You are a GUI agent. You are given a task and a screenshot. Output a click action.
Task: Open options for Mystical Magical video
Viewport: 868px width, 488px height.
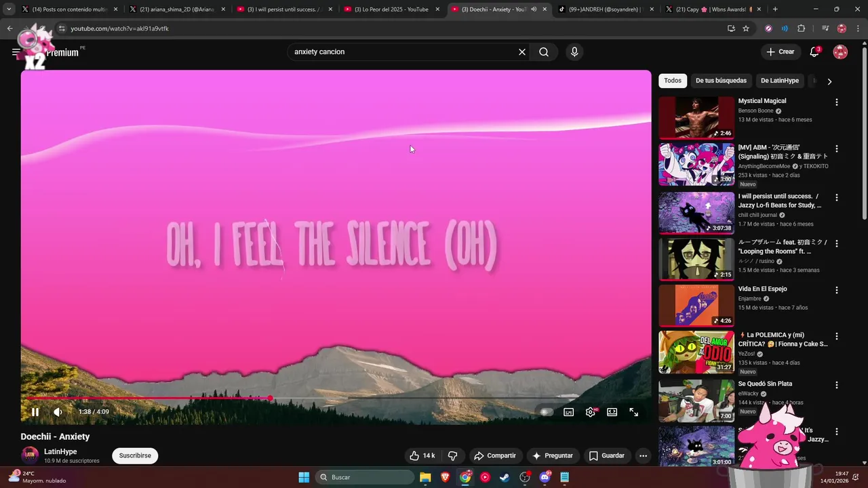pyautogui.click(x=836, y=102)
